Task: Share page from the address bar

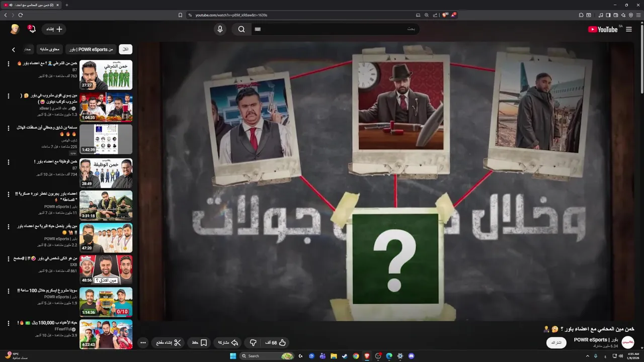Action: click(x=435, y=15)
